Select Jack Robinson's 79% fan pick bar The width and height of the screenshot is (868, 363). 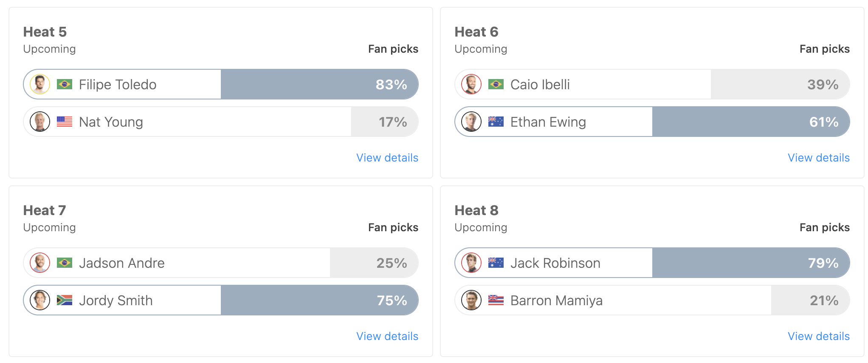pos(751,263)
